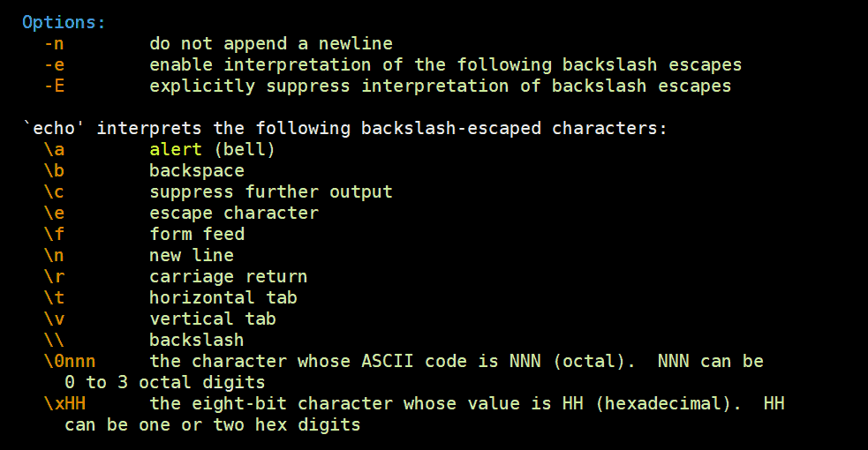Select the \t horizontal tab code
868x450 pixels.
pos(54,298)
